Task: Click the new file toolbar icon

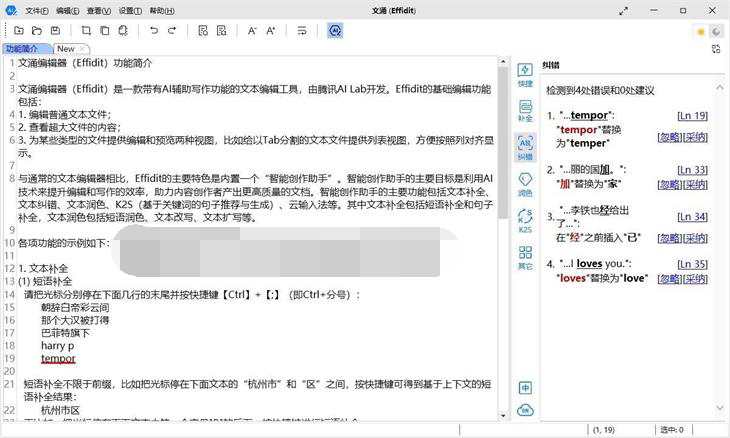Action: pos(19,31)
